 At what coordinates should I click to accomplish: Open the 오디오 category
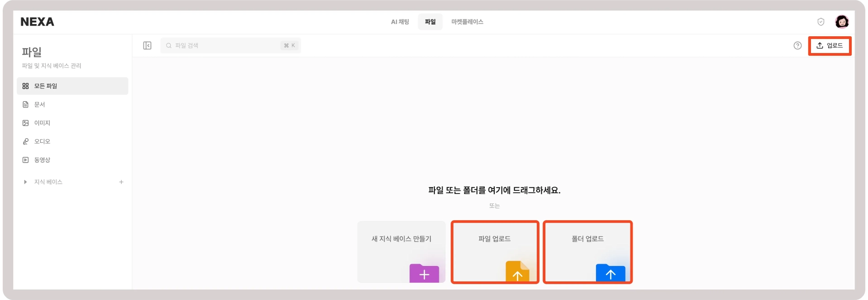click(72, 141)
